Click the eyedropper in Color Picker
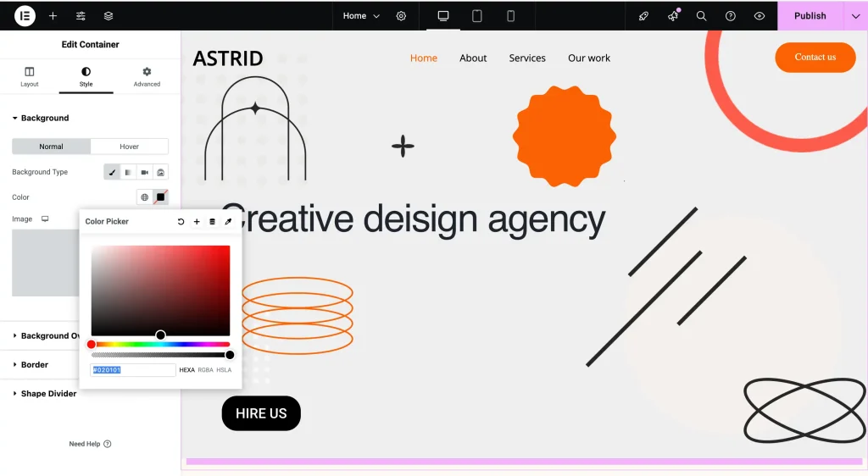Viewport: 868px width, 476px height. coord(228,222)
